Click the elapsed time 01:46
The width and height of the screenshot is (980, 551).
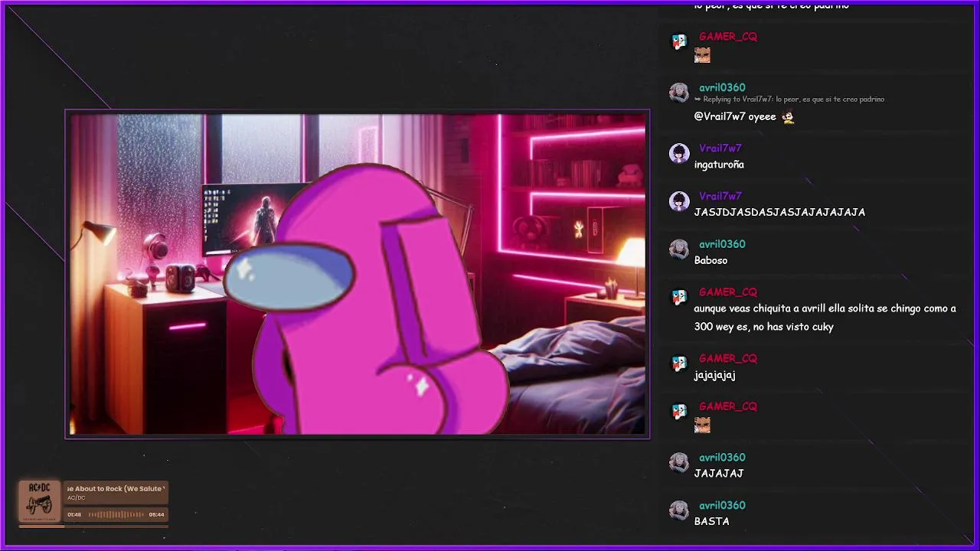coord(74,514)
